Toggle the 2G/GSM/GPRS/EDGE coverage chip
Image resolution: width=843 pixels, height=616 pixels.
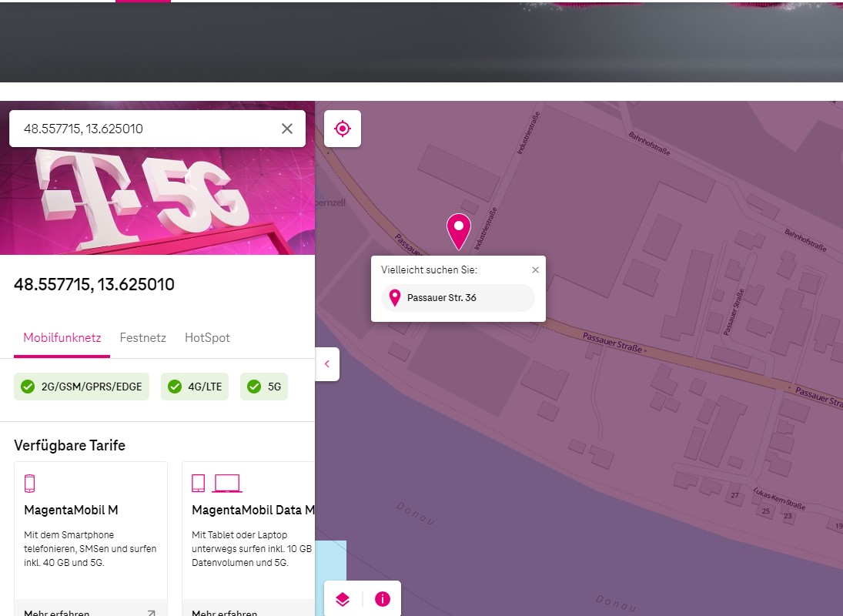coord(82,387)
